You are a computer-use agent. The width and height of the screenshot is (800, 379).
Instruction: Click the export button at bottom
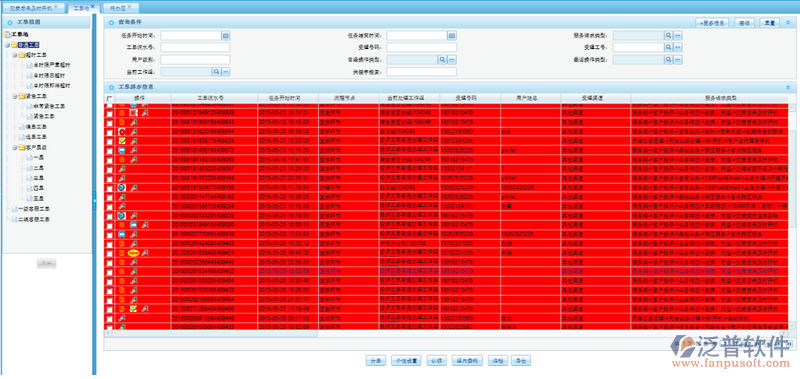click(x=521, y=361)
